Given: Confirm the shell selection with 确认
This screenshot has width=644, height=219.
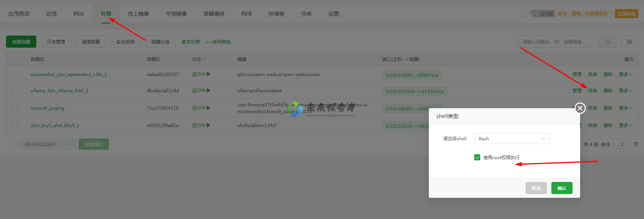Looking at the screenshot, I should tap(562, 188).
